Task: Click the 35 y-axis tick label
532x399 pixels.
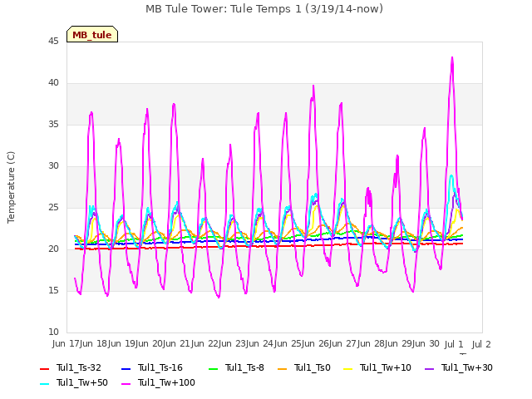Action: (x=53, y=125)
